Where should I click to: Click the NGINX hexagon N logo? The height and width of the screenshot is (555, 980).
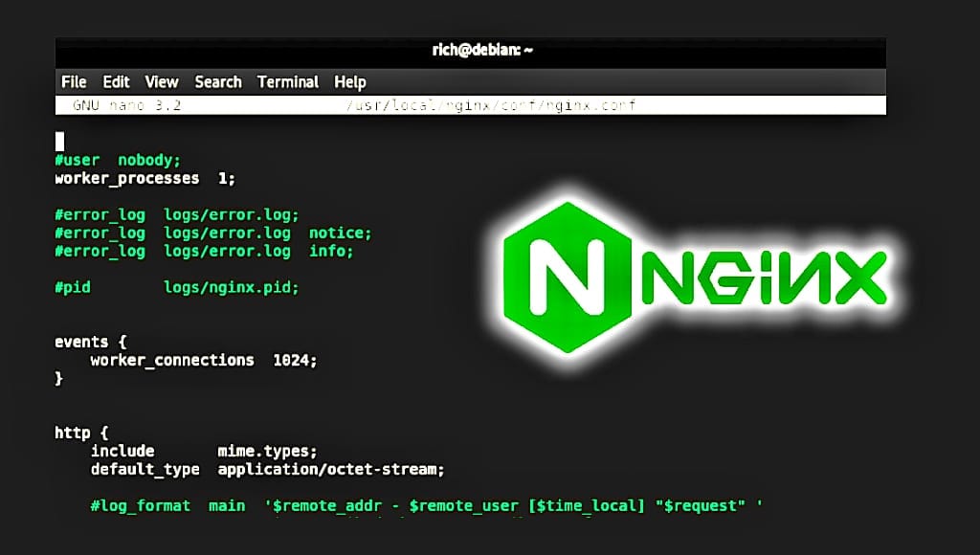pos(568,277)
